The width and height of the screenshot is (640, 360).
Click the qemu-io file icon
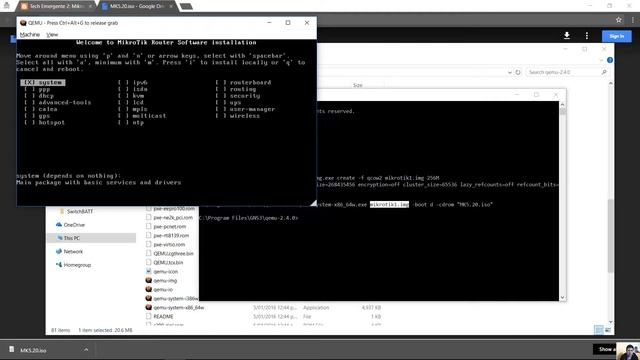pyautogui.click(x=149, y=289)
